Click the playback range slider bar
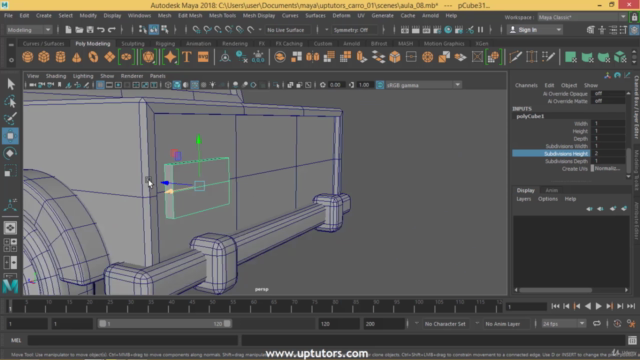Image resolution: width=640 pixels, height=360 pixels. (165, 324)
